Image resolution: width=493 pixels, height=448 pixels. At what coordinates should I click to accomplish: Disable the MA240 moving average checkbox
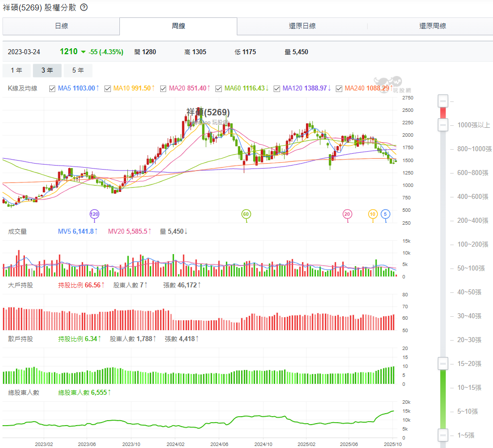coord(339,89)
